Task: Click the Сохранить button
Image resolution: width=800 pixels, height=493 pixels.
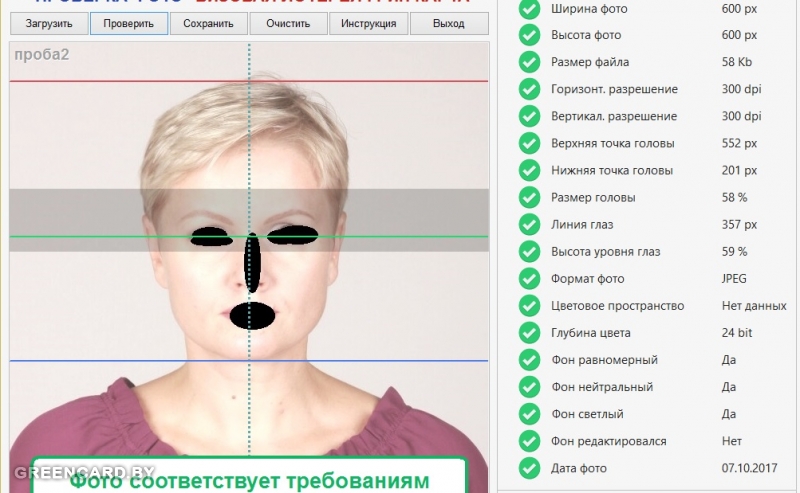Action: (209, 23)
